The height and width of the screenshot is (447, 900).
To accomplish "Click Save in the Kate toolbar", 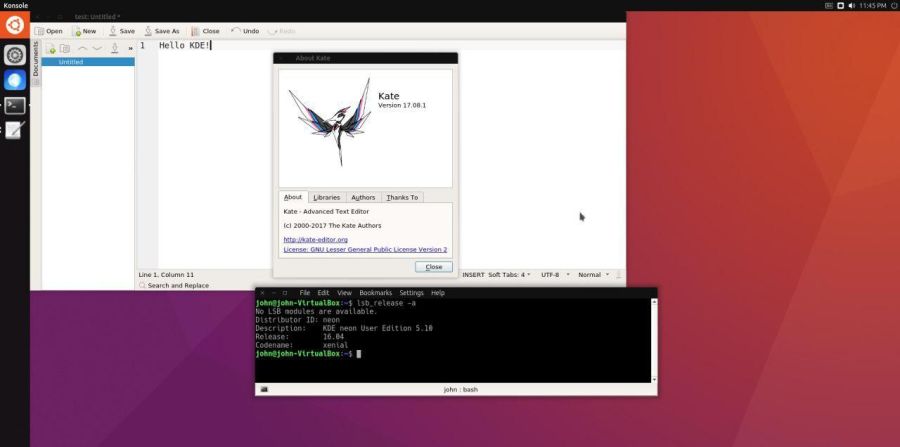I will point(122,31).
